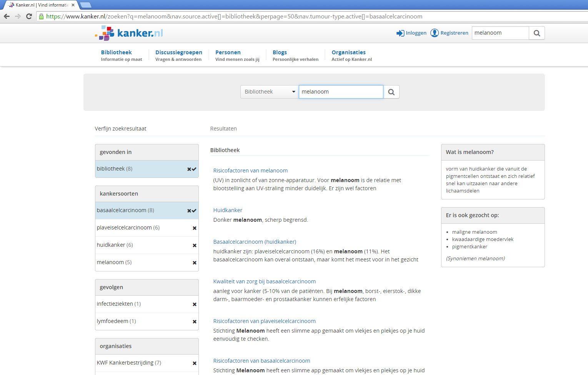This screenshot has height=375, width=588.
Task: Click the x icon next to huidkanker (6)
Action: [195, 245]
